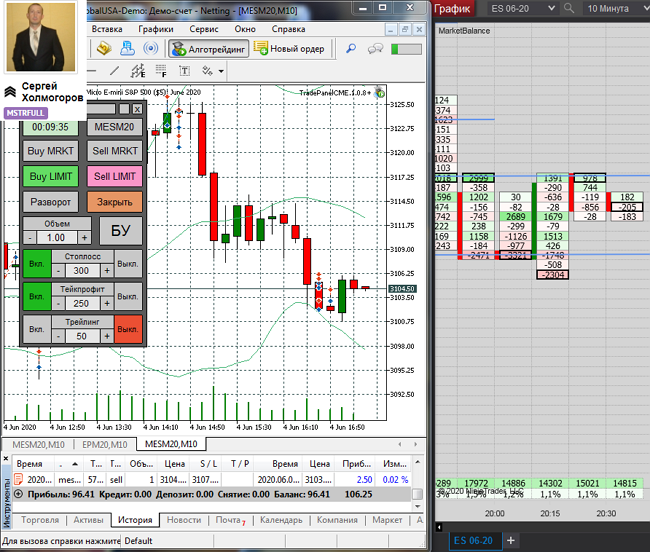Open the Вставка menu
The width and height of the screenshot is (650, 552).
coord(107,29)
